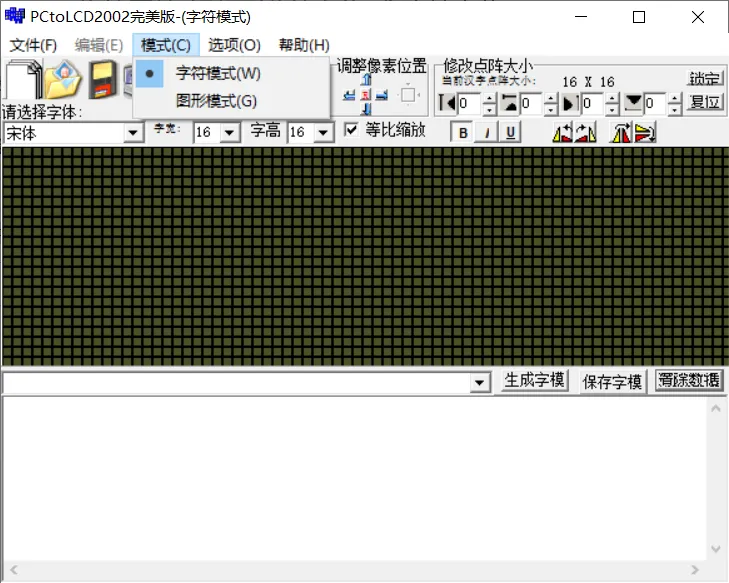Open the 选项(O) menu
Screen dimensions: 729x583
(234, 45)
